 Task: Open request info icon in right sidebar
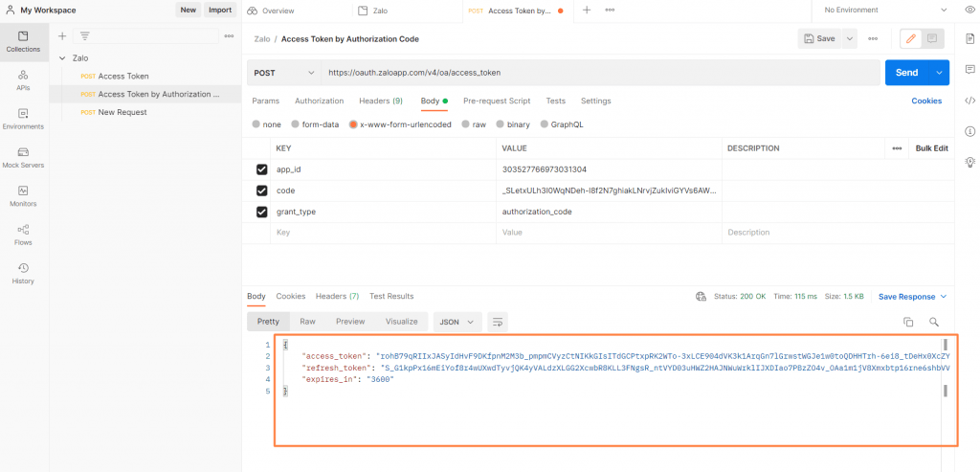970,131
